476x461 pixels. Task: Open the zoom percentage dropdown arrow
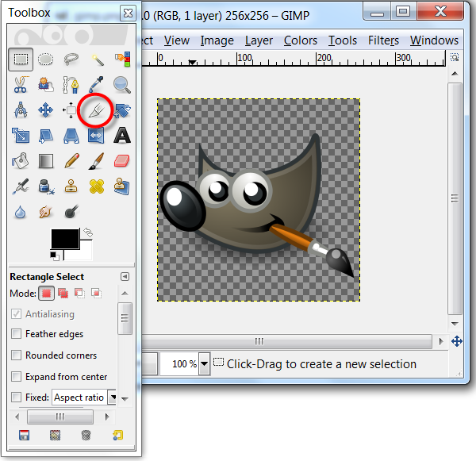[205, 364]
